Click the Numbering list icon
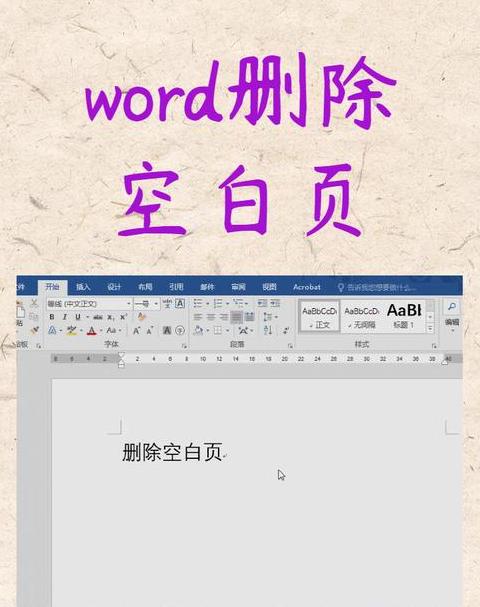This screenshot has height=607, width=480. pos(218,303)
